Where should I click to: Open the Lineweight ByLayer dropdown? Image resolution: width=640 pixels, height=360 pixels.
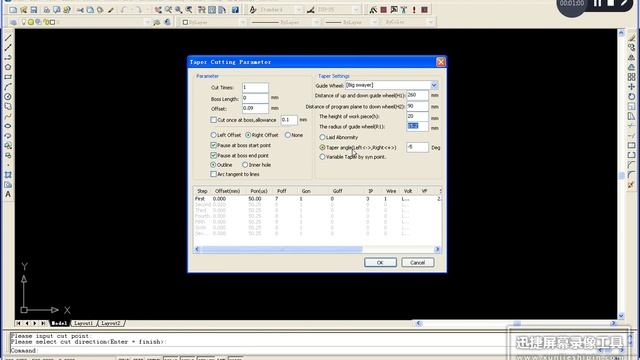tap(375, 22)
